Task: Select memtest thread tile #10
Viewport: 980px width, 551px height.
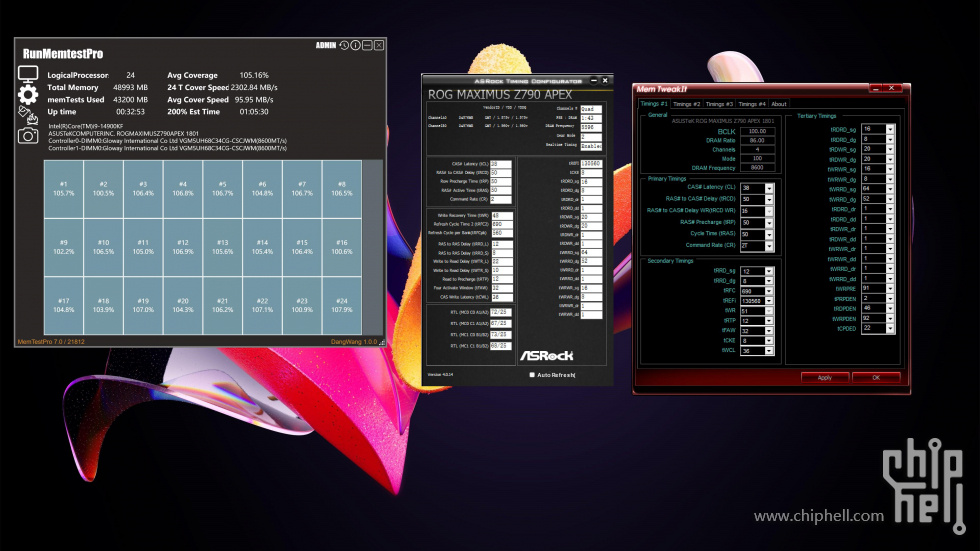Action: (x=103, y=247)
